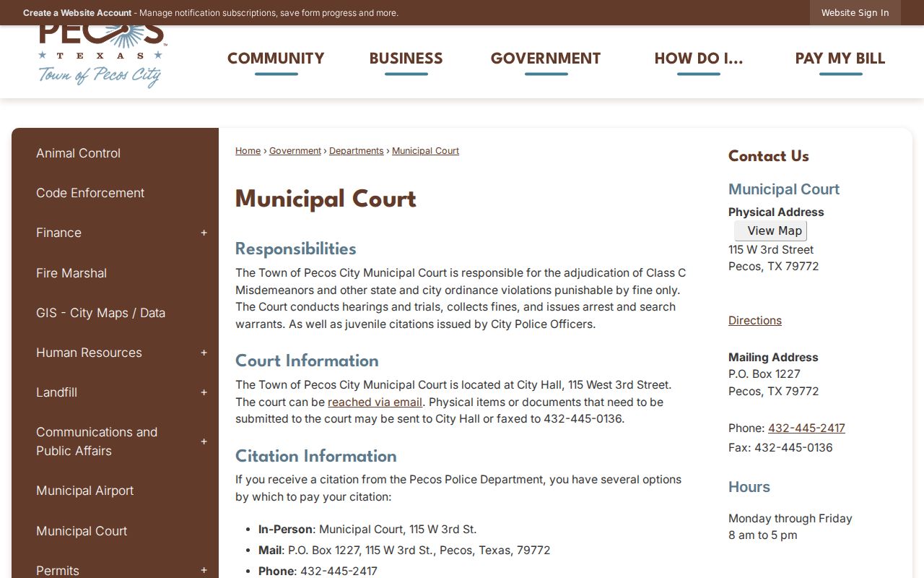Click Create a Website Account link

click(77, 13)
